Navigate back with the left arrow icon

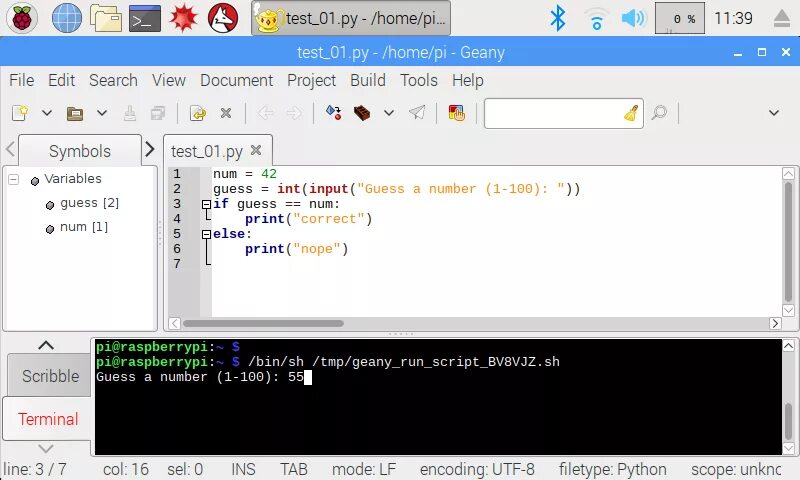[265, 113]
